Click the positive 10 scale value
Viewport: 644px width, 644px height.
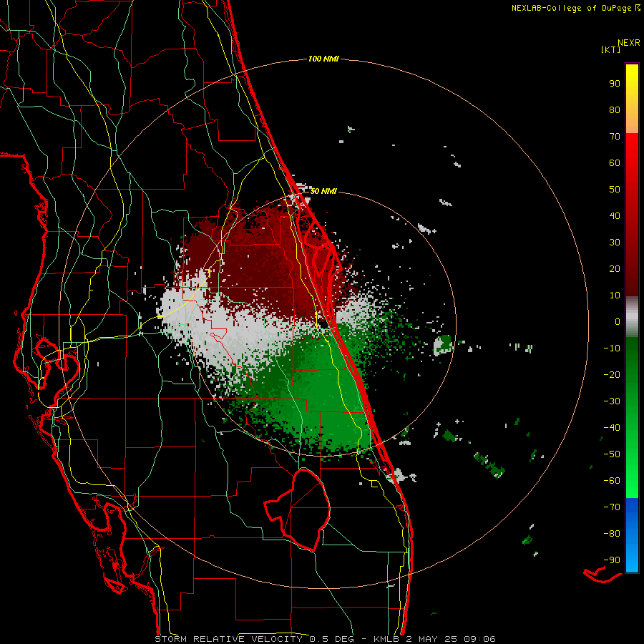615,296
